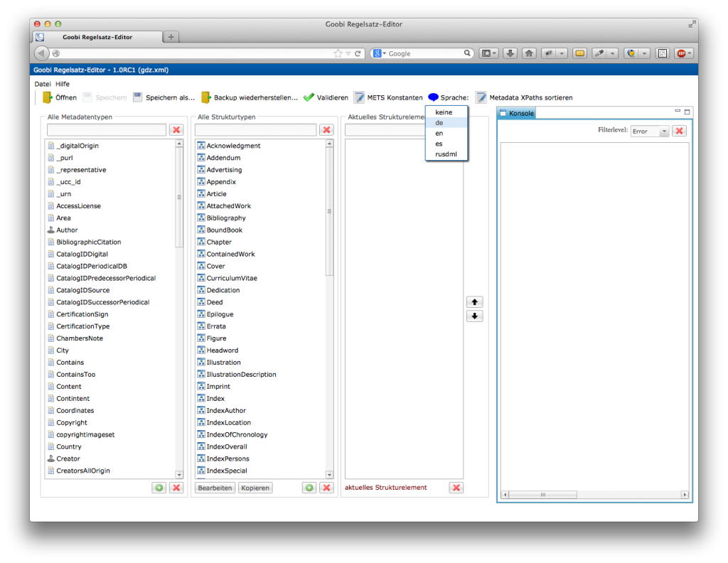
Task: Clear the Alle Strukturtypen filter field
Action: [x=327, y=130]
